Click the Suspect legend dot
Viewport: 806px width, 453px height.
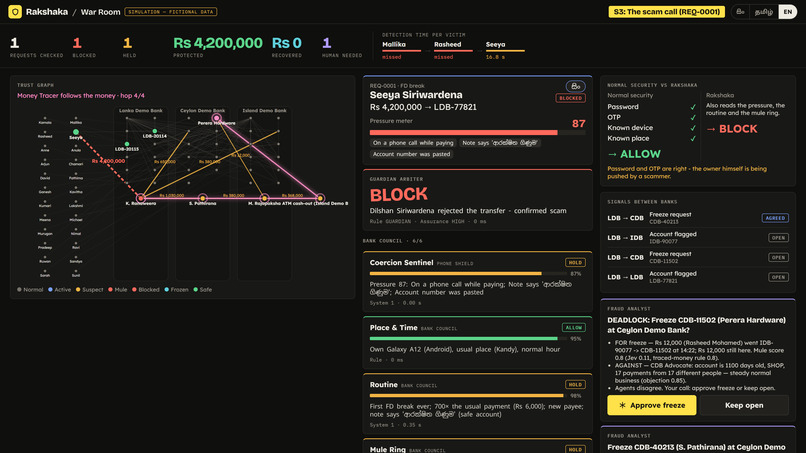point(78,289)
